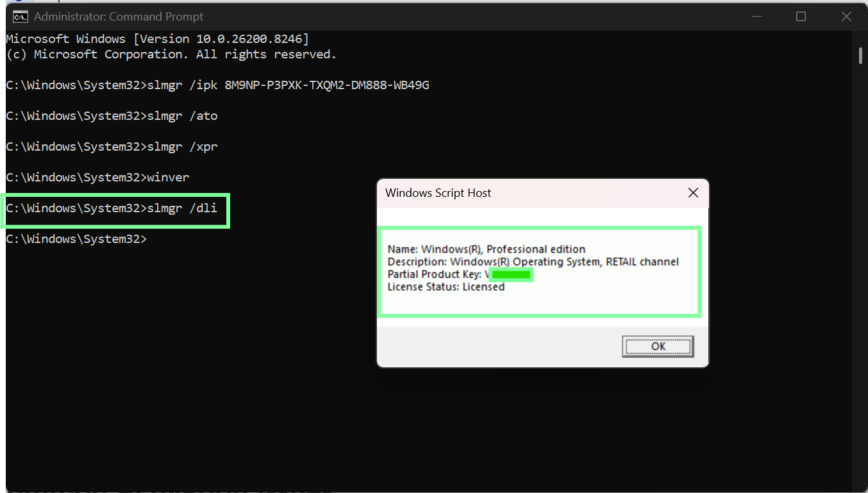Click the 'slmgr /ato' command line
Viewport: 868px width, 493px height.
[x=112, y=116]
